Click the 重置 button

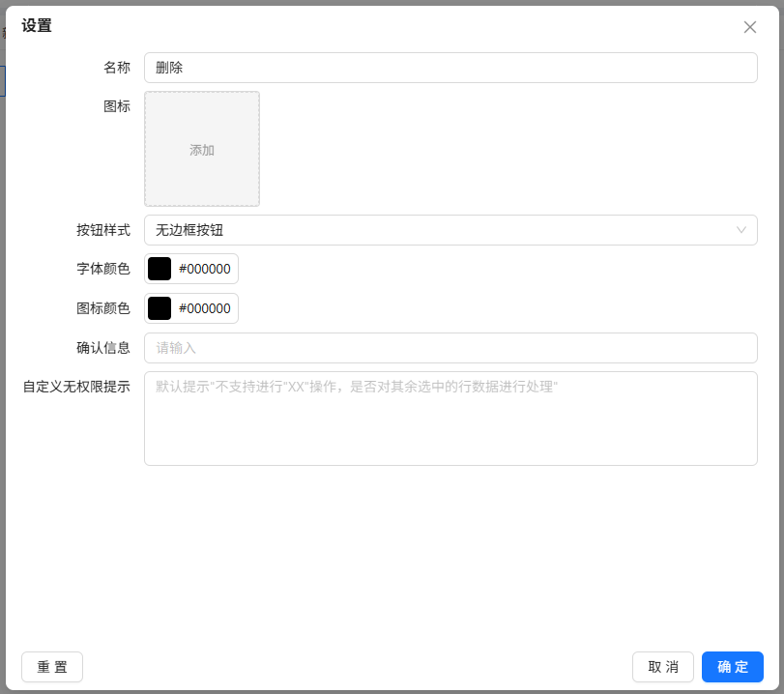coord(52,667)
